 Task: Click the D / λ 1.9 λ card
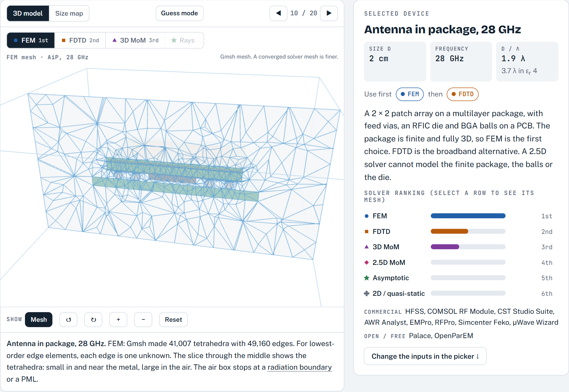(527, 61)
